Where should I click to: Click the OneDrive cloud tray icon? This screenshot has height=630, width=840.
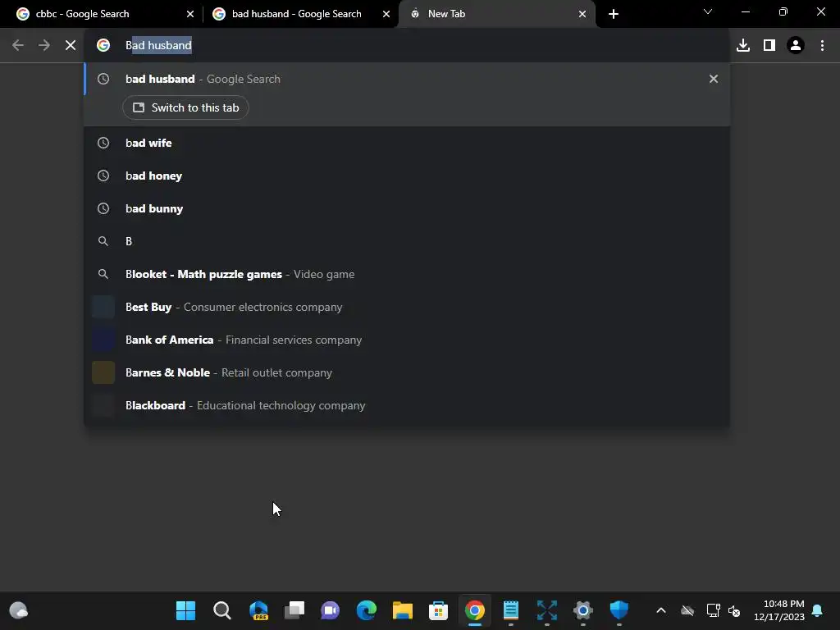687,610
